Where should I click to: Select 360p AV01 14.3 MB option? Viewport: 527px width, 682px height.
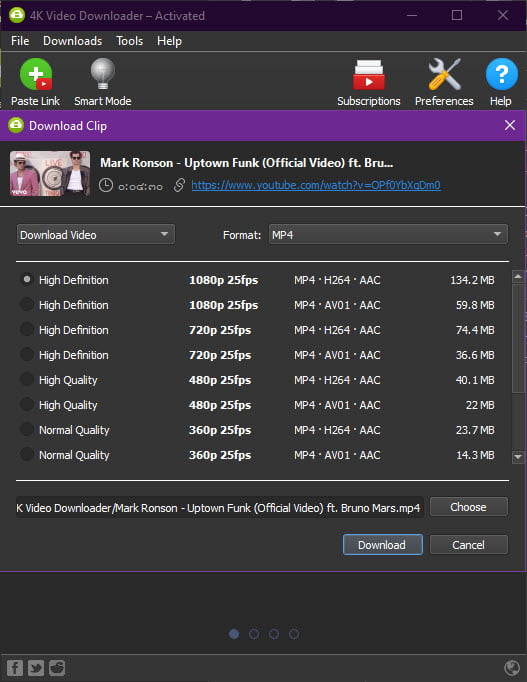click(x=27, y=455)
